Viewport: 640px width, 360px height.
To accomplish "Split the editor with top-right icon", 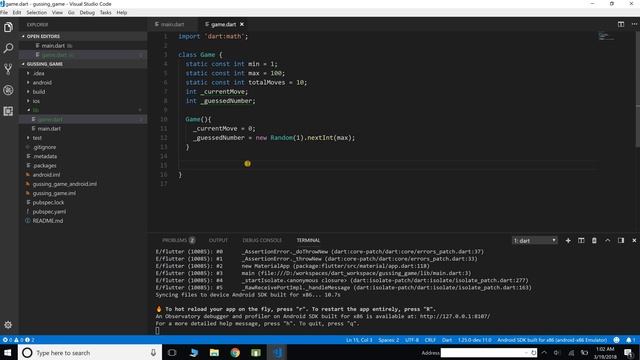I will [621, 24].
